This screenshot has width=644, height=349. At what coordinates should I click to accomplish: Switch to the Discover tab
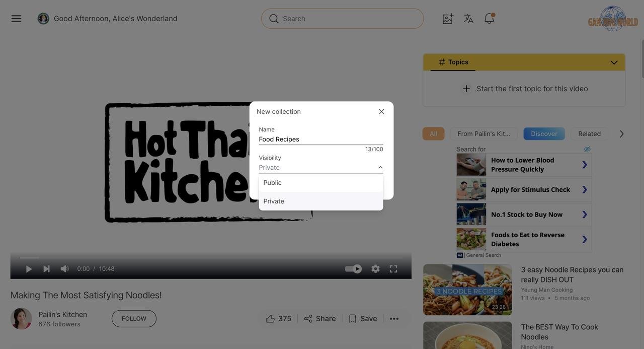[x=544, y=134]
